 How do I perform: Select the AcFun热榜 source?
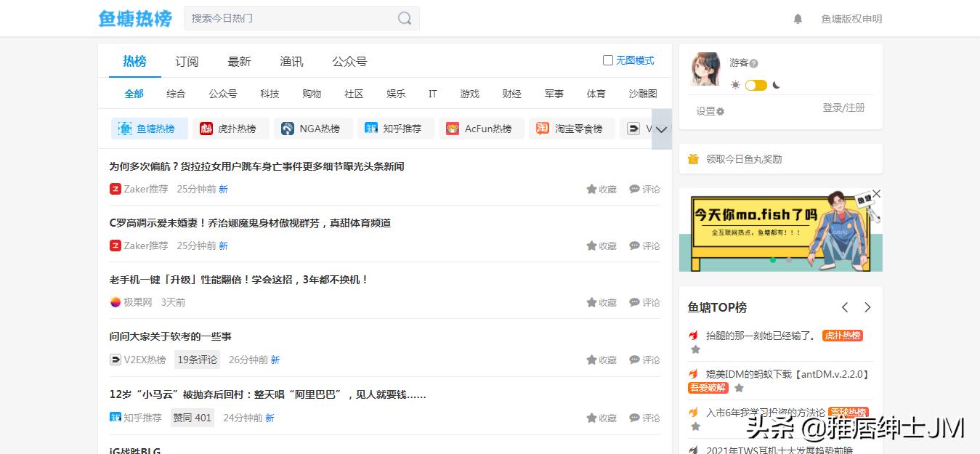point(481,128)
